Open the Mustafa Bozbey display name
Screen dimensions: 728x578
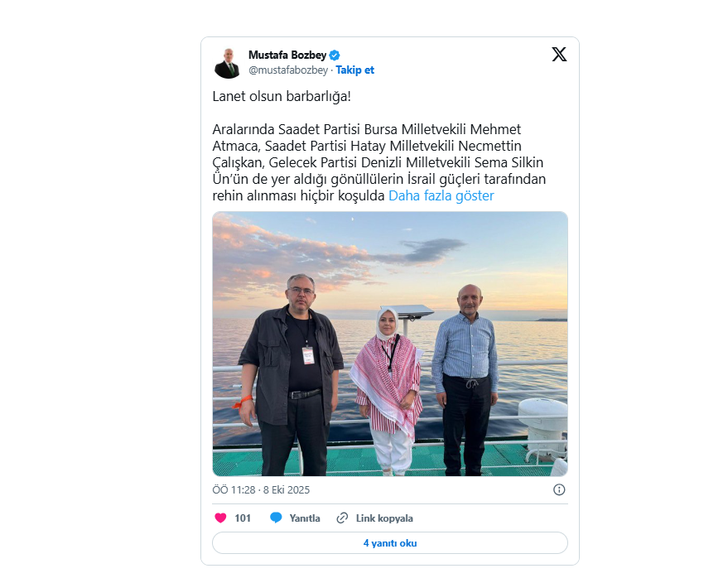click(x=287, y=55)
